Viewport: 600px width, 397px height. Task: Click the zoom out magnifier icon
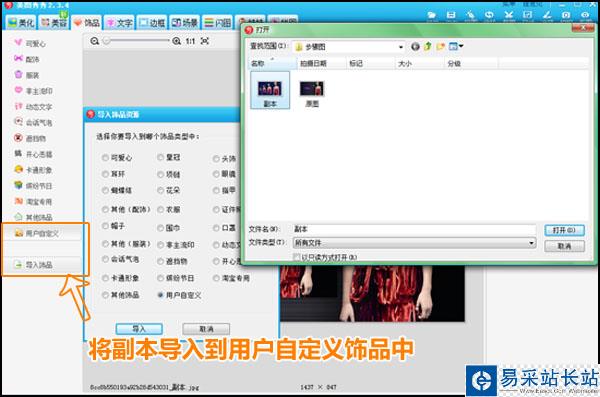click(x=95, y=41)
